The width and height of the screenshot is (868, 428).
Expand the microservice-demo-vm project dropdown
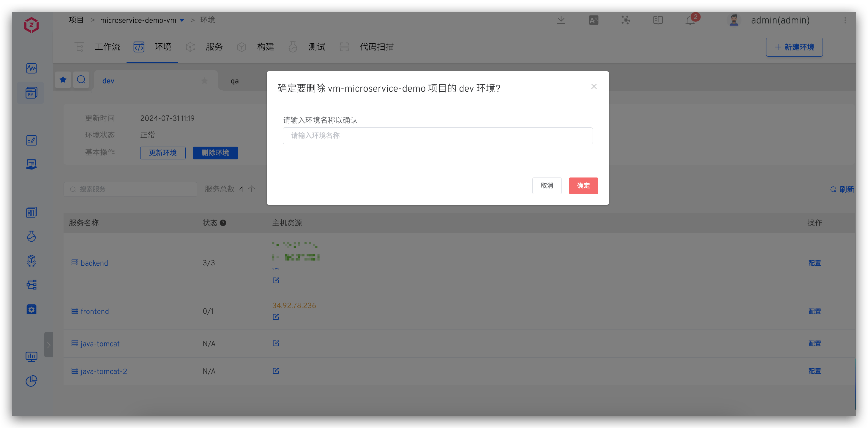tap(182, 20)
